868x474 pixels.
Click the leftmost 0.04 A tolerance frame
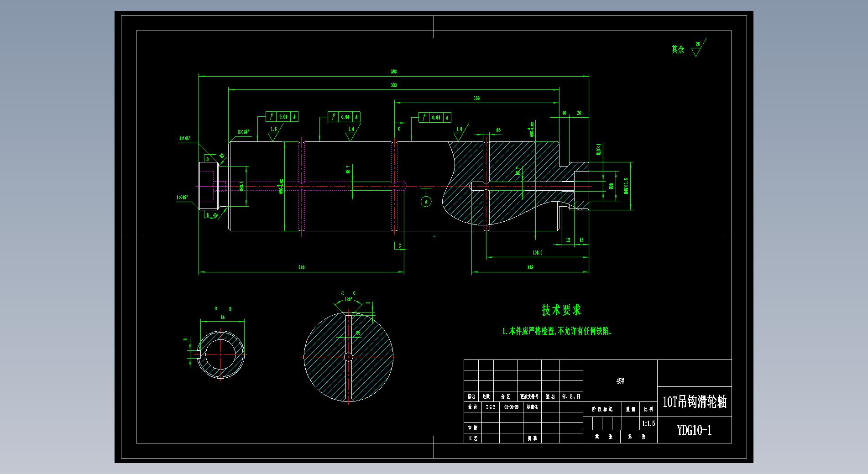click(282, 117)
